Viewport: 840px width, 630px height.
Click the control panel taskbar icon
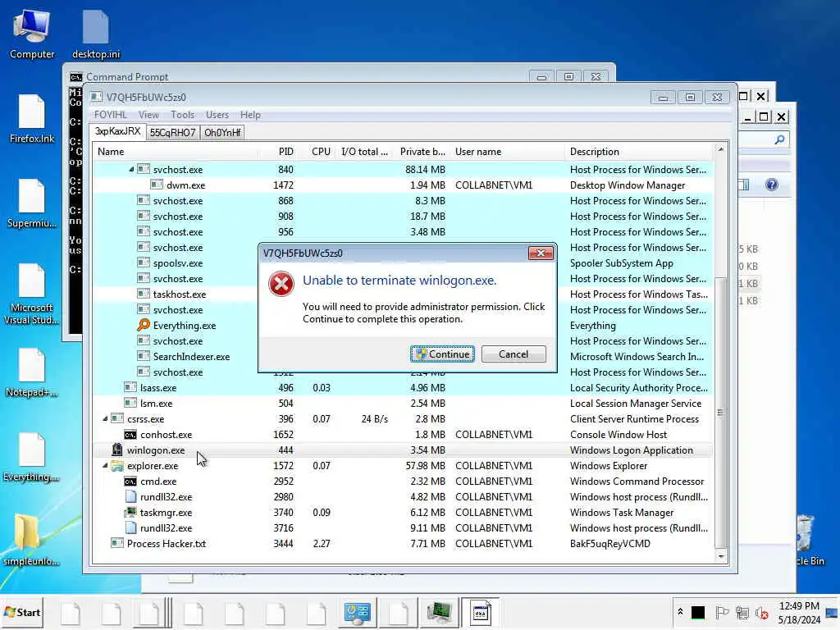point(358,612)
